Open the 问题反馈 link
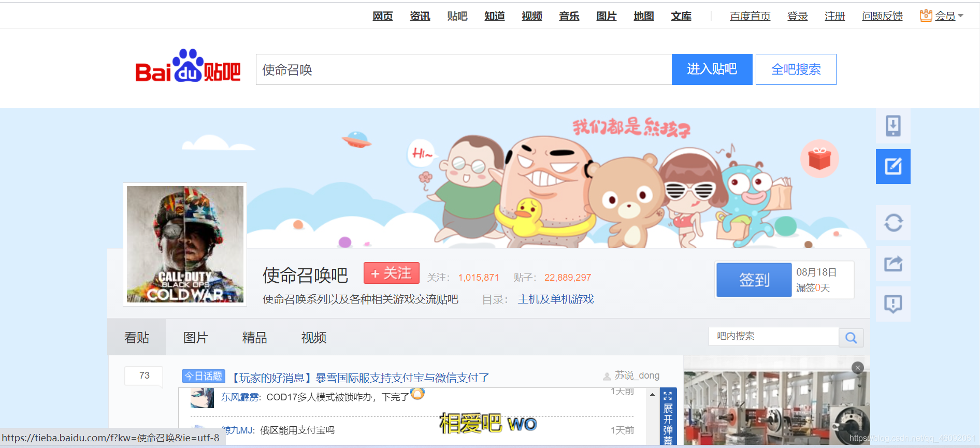Screen dimensions: 980x448 (x=882, y=17)
